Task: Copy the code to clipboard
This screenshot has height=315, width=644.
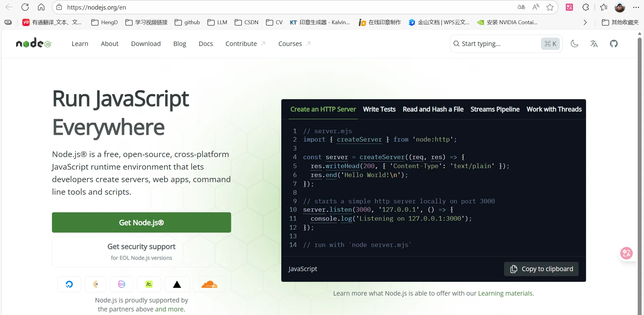Action: tap(541, 269)
